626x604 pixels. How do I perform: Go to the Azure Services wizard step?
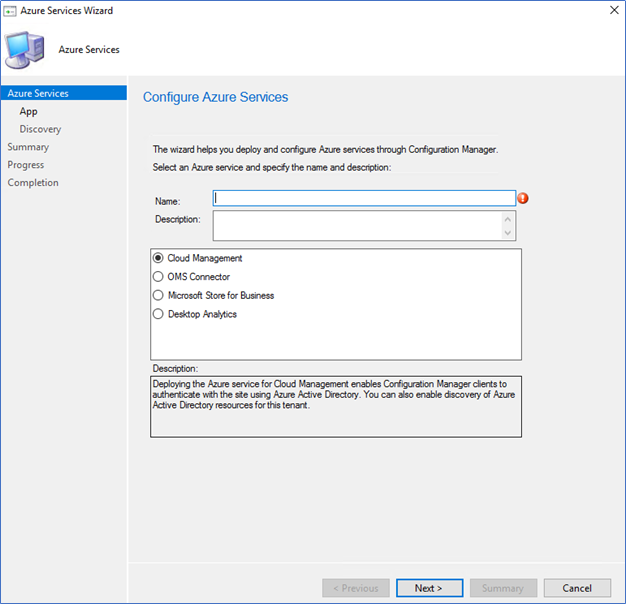[x=63, y=93]
